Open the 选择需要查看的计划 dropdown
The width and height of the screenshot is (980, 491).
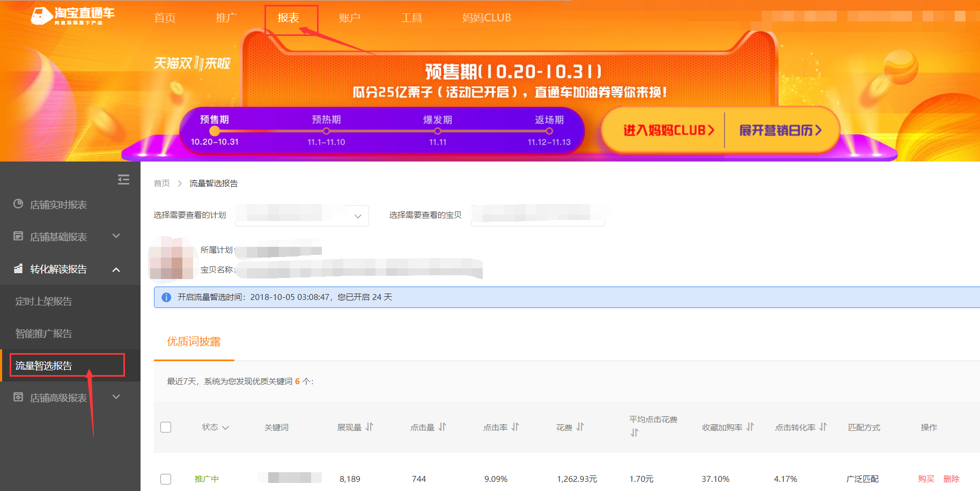point(302,216)
